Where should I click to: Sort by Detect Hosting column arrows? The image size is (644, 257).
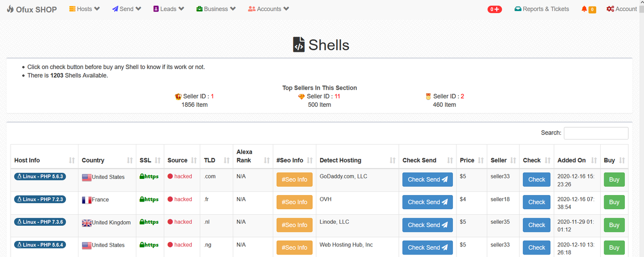coord(392,160)
